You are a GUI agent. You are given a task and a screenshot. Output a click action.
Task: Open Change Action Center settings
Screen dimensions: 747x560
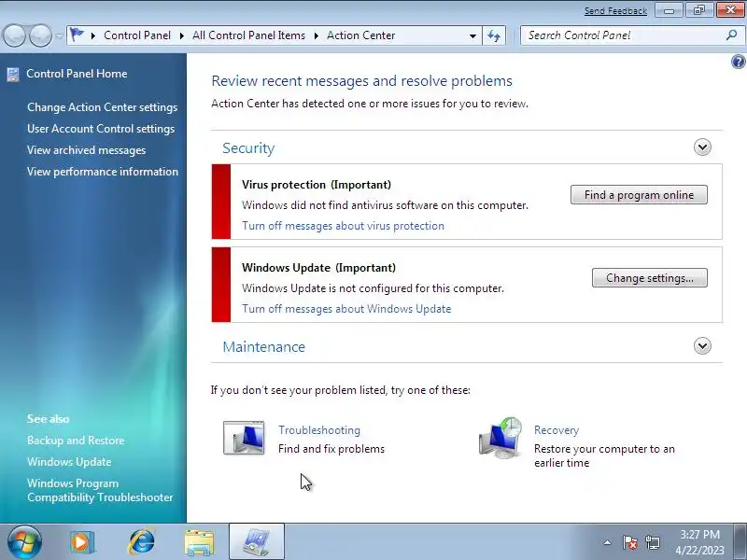(x=102, y=107)
